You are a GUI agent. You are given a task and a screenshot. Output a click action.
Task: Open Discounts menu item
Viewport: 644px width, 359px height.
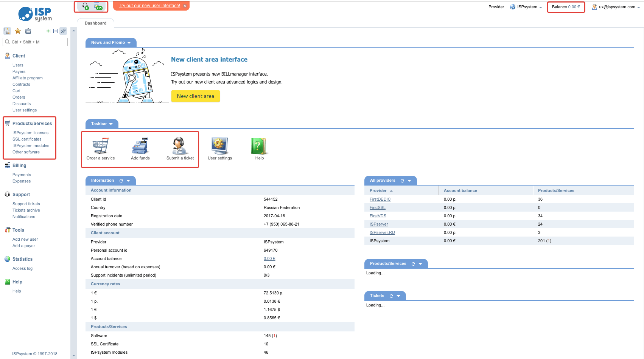point(22,104)
